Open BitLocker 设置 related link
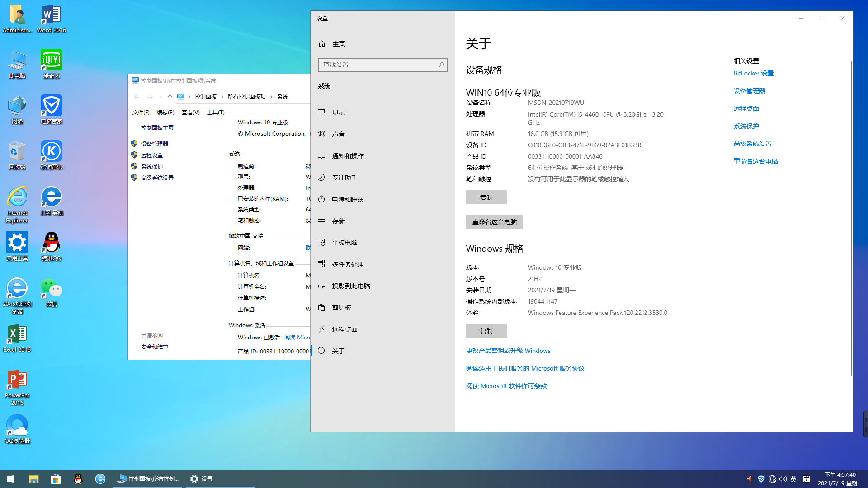 click(x=753, y=73)
